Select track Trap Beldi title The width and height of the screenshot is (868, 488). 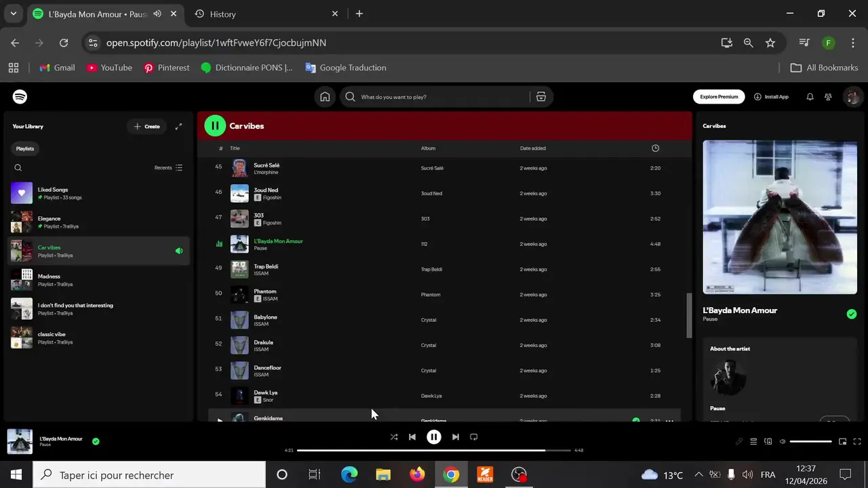pyautogui.click(x=266, y=266)
